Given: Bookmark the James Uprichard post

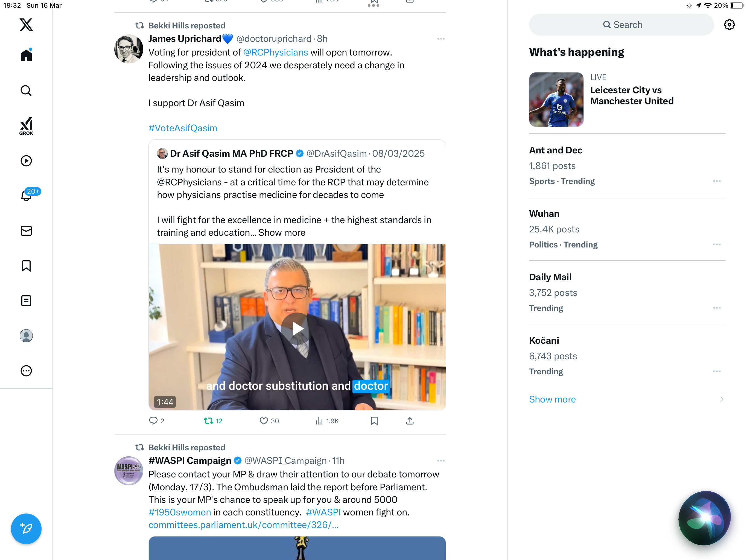Looking at the screenshot, I should pyautogui.click(x=374, y=421).
